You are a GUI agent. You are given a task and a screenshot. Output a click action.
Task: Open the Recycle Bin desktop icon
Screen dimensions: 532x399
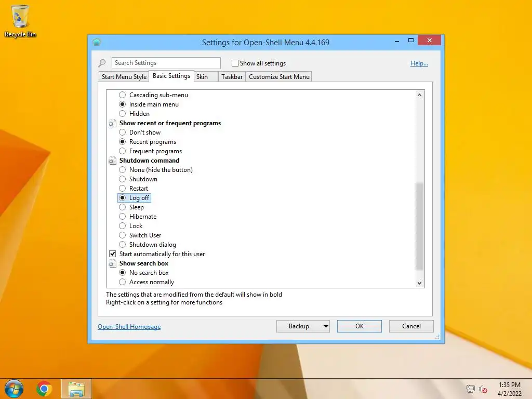pyautogui.click(x=20, y=21)
